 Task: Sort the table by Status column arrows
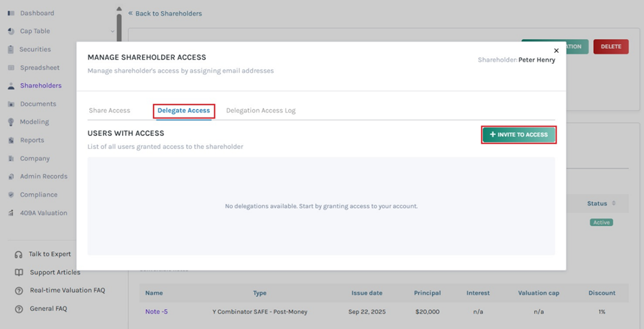[x=614, y=203]
